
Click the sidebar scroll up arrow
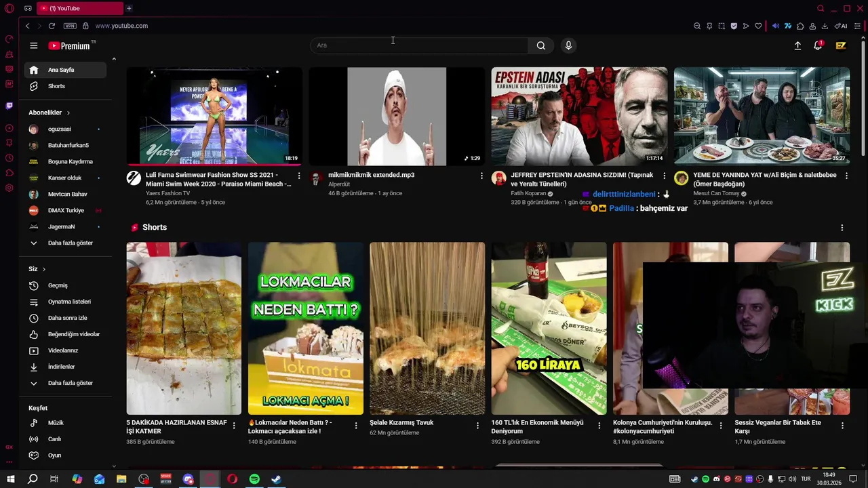114,60
